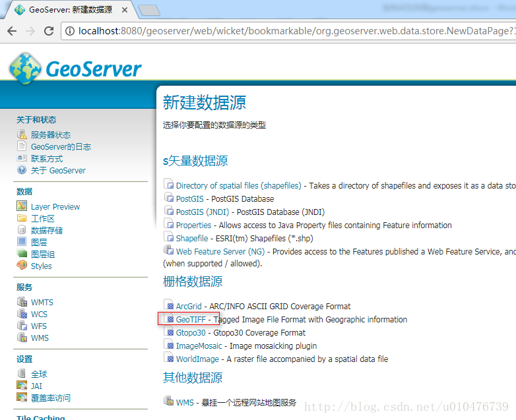This screenshot has width=516, height=420.
Task: Click the GeoServer globe logo
Action: point(26,69)
